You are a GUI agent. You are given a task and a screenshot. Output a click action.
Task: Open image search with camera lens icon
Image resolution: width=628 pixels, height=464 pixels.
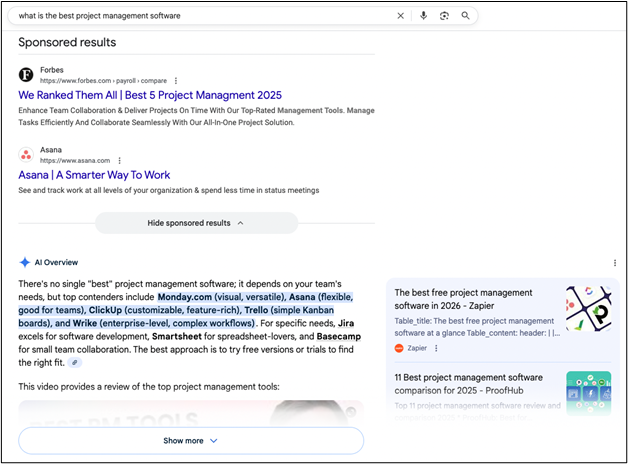(444, 16)
